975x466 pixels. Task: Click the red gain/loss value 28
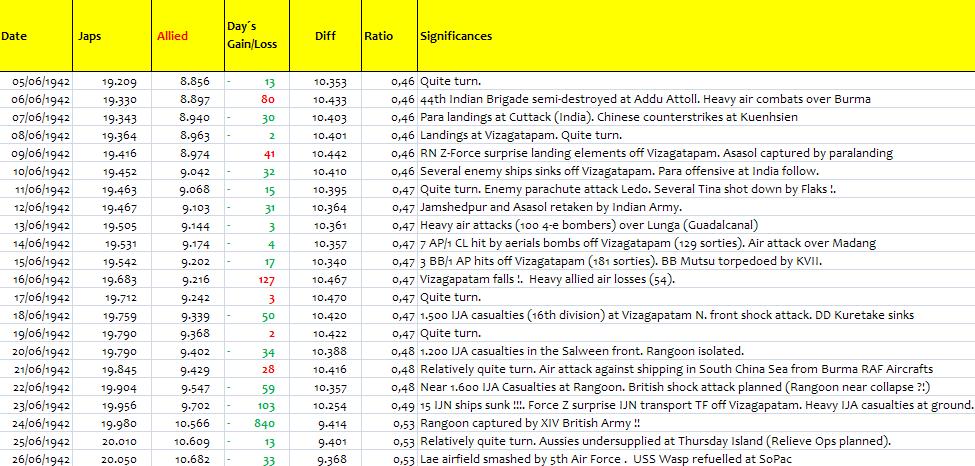click(x=257, y=370)
